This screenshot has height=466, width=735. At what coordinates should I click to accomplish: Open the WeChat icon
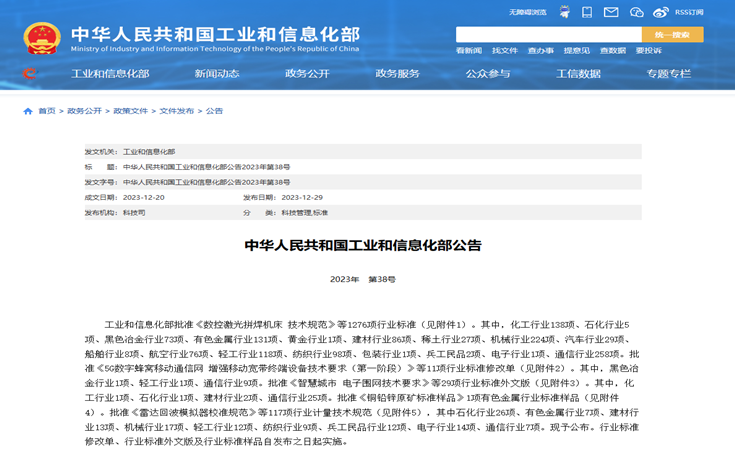pos(636,12)
